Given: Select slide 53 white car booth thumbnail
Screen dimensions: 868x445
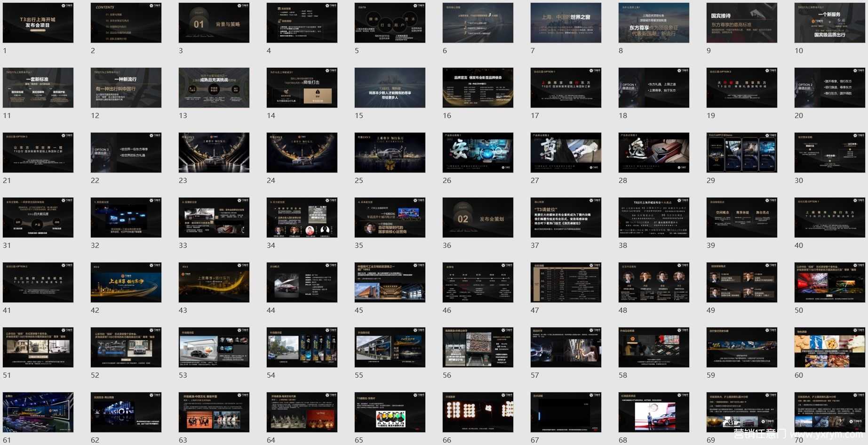Looking at the screenshot, I should pos(214,347).
